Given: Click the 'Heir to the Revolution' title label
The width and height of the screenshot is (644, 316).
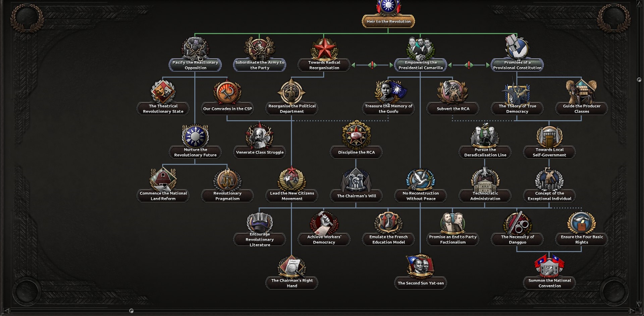Looking at the screenshot, I should click(x=388, y=21).
